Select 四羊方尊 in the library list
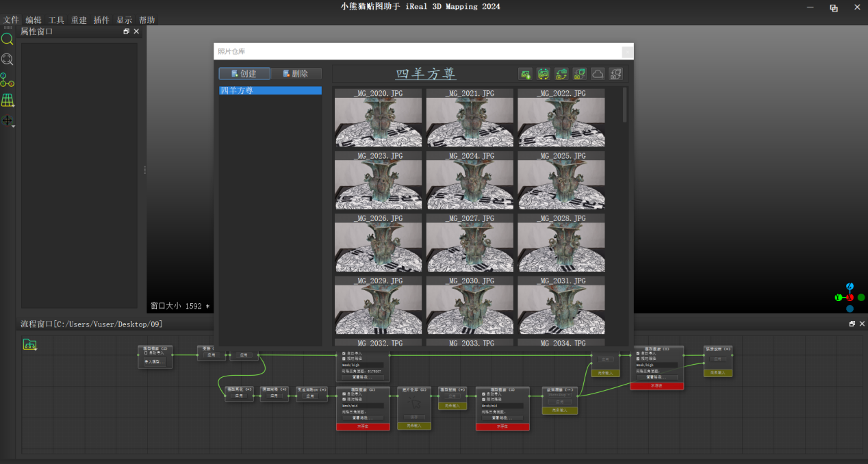868x464 pixels. tap(270, 90)
